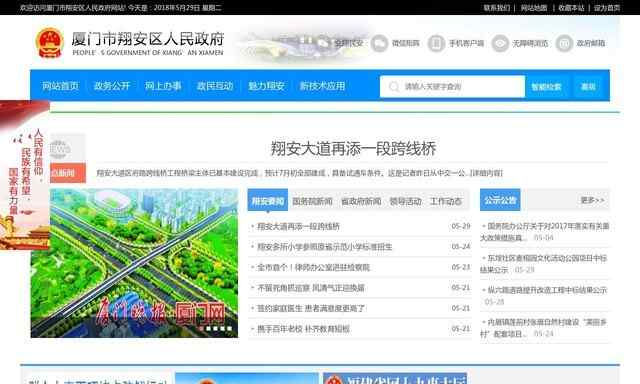Click the 高级 advanced search button
Image resolution: width=640 pixels, height=384 pixels.
coord(588,87)
